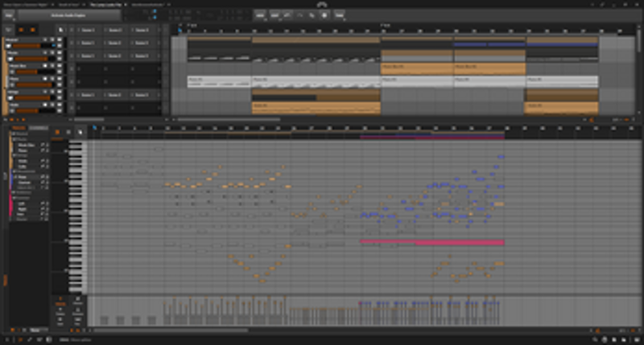Stop clips on the Musical track
The height and width of the screenshot is (345, 644).
(x=72, y=43)
